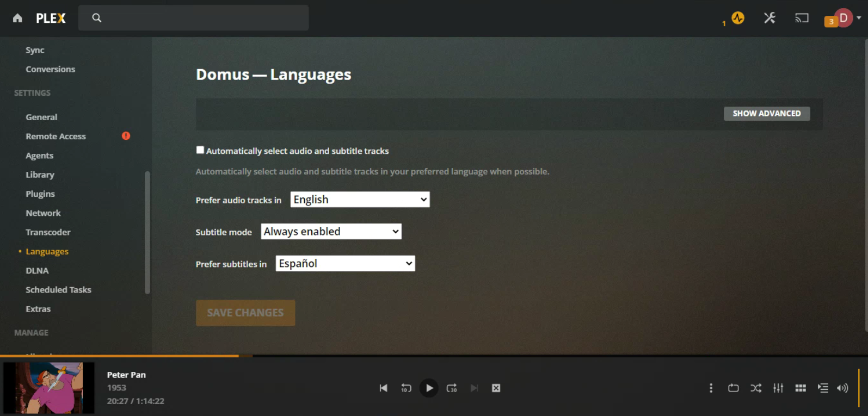Open the D user account avatar
The width and height of the screenshot is (868, 416).
point(844,18)
